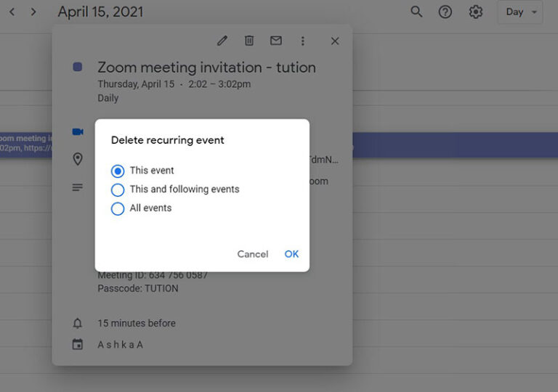Close the event details popup

coord(335,41)
